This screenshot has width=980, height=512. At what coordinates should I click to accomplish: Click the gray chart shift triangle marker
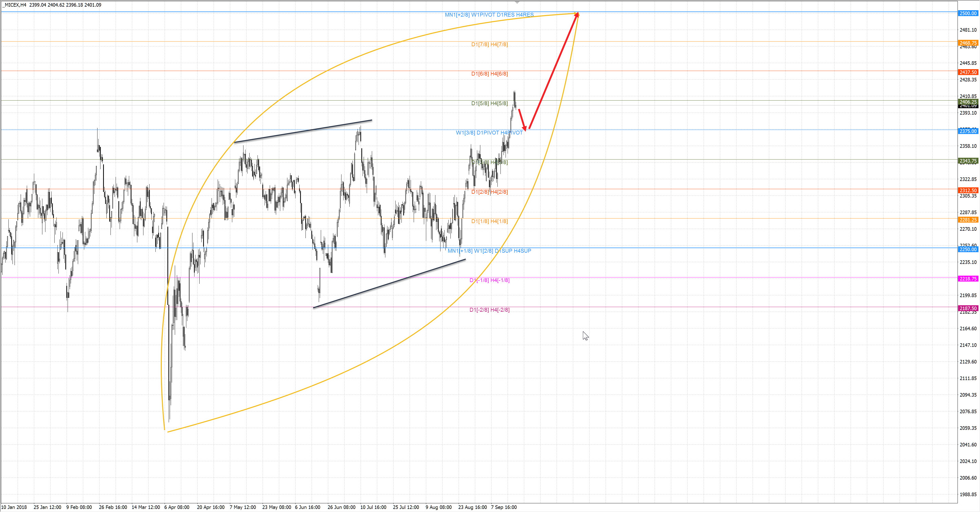tap(517, 2)
